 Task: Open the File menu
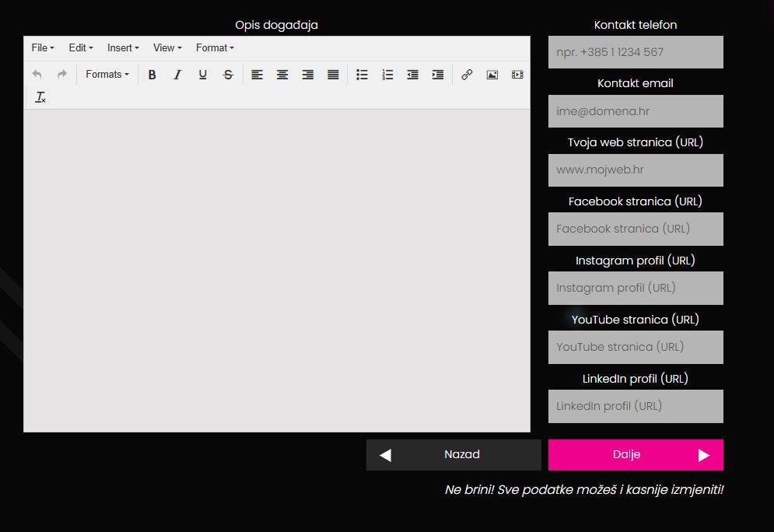(43, 48)
